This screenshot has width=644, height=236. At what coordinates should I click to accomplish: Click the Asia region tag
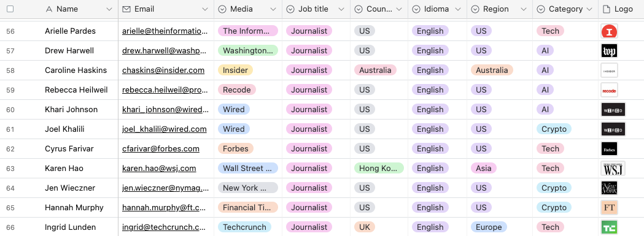pyautogui.click(x=484, y=169)
